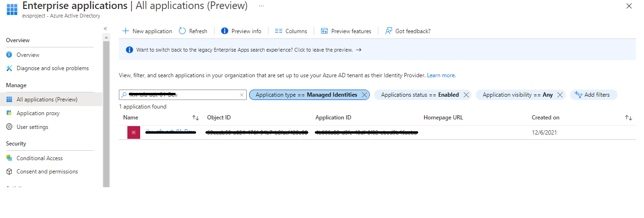Click the info icon in the legacy banner

tap(129, 50)
